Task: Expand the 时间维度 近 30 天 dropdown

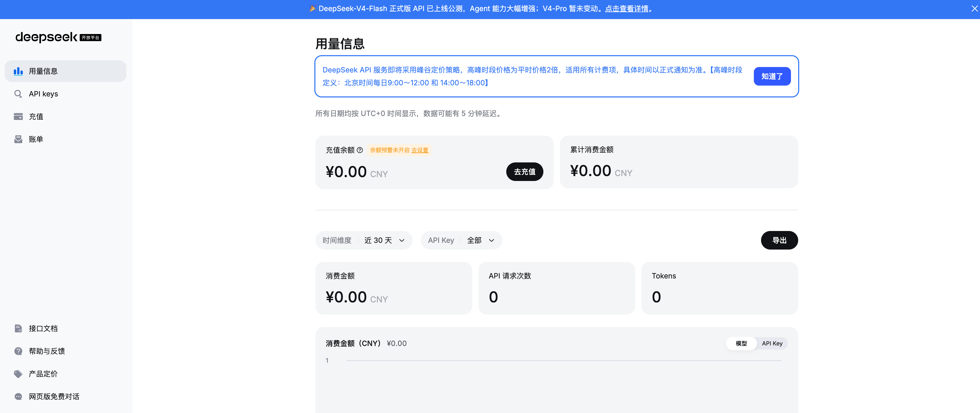Action: (364, 240)
